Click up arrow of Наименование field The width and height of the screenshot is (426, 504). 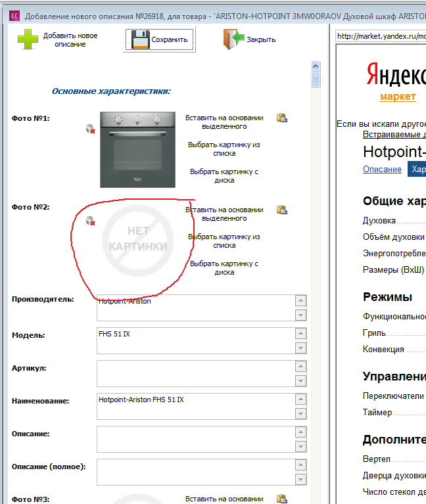coord(300,400)
